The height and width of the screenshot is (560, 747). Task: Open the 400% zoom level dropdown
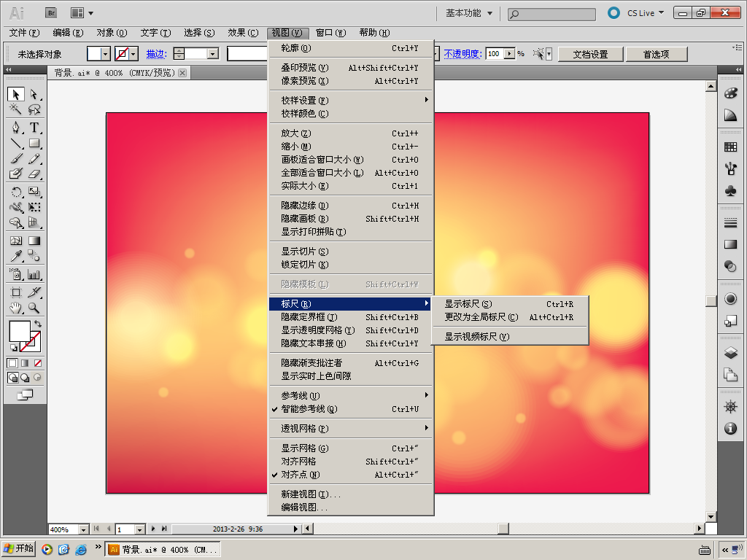(x=83, y=529)
